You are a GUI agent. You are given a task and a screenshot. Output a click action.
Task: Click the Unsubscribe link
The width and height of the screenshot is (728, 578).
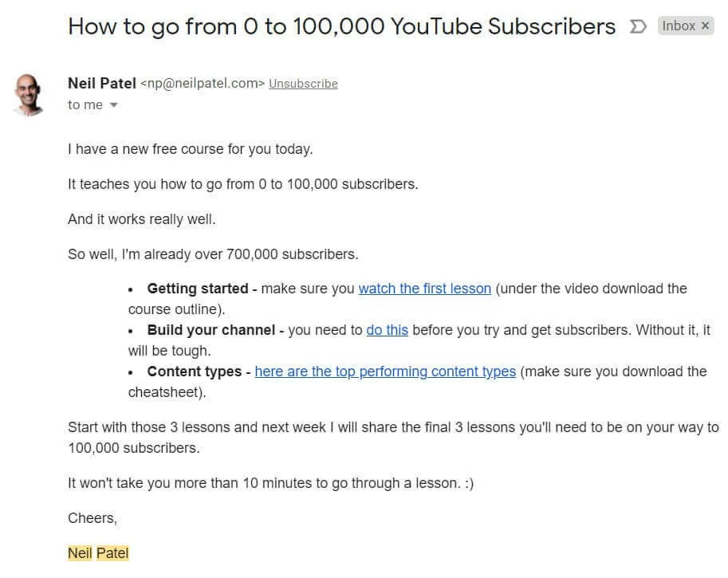tap(303, 84)
